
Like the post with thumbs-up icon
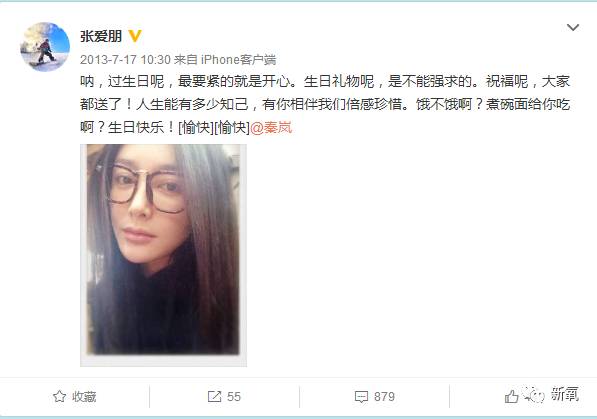point(511,397)
